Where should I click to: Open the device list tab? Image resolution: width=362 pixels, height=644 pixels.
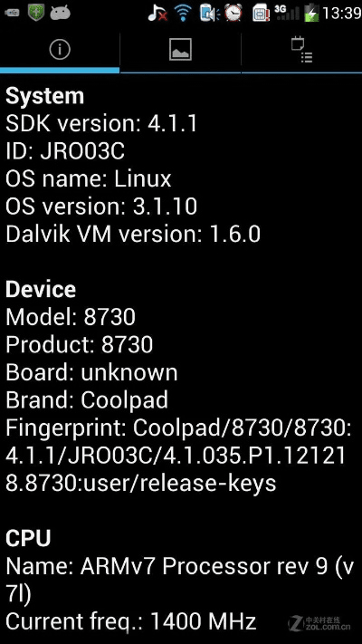coord(302,50)
